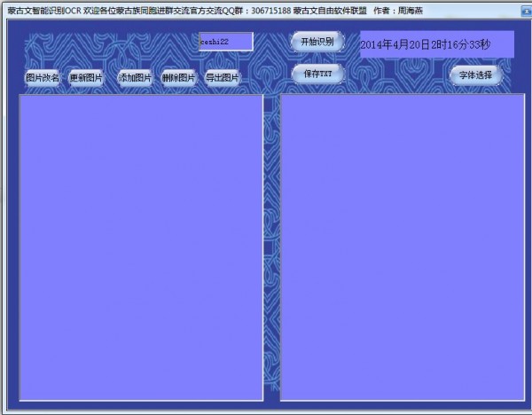Click inside the right text output panel

coord(403,247)
